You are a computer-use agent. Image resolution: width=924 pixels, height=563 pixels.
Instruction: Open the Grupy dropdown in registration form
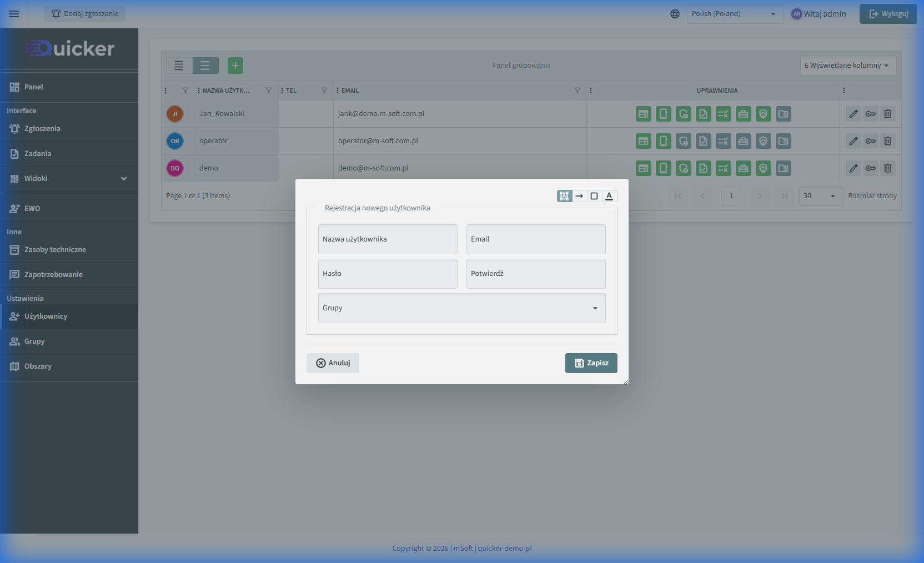tap(461, 308)
